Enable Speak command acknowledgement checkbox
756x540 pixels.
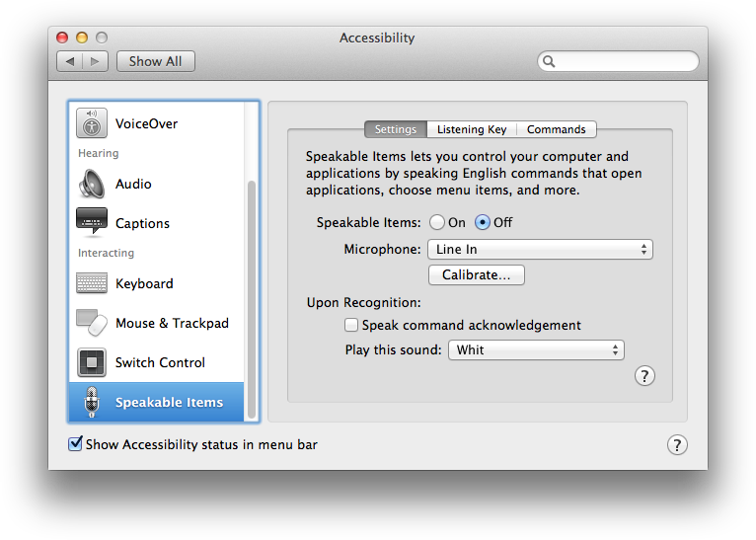click(x=351, y=325)
